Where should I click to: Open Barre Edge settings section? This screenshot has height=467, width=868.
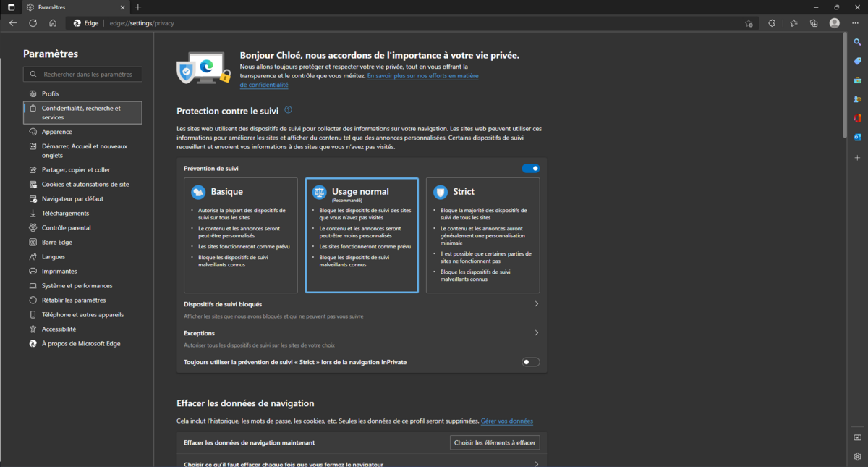(x=82, y=242)
